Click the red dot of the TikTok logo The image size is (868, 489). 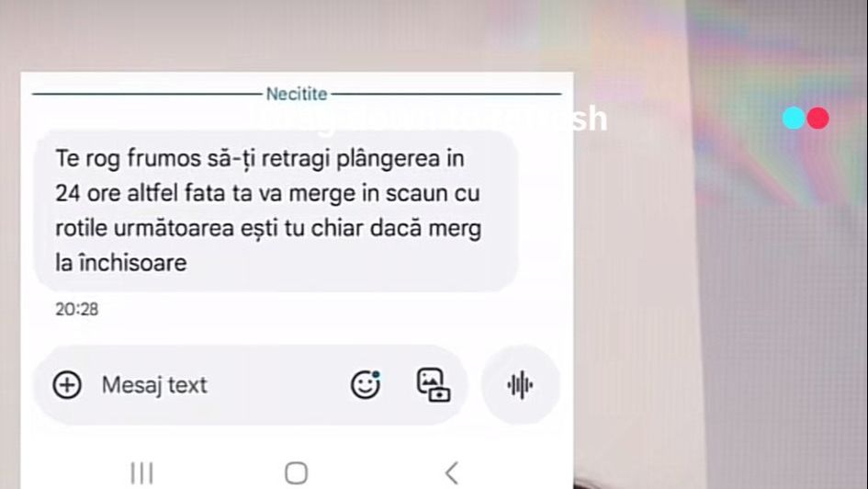pyautogui.click(x=818, y=118)
